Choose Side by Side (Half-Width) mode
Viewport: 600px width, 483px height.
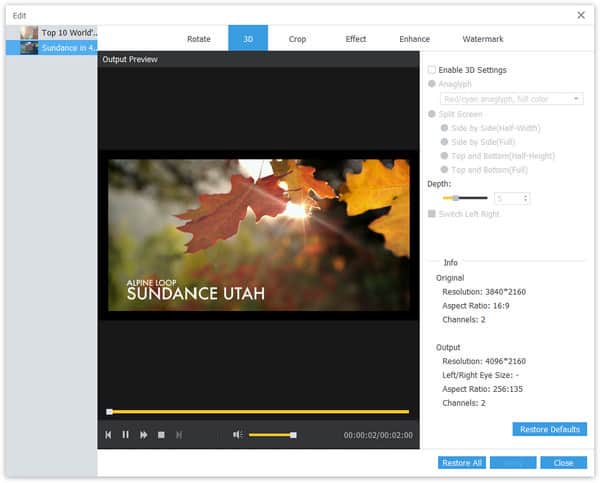(444, 128)
